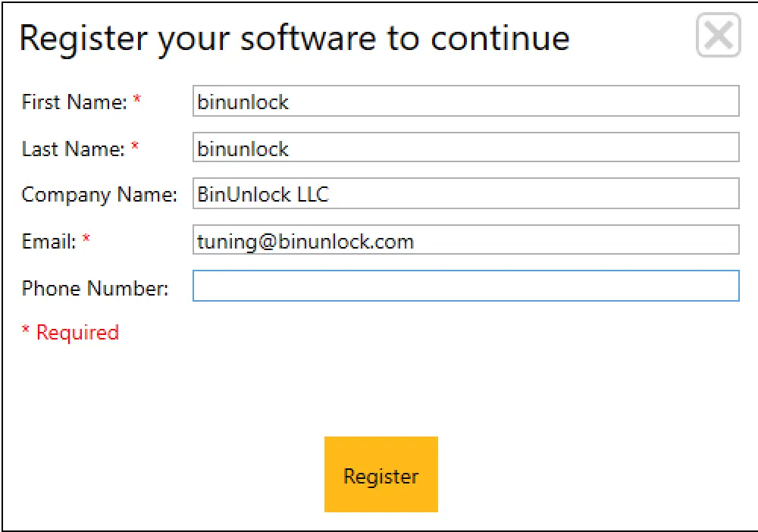Click the red asterisk beside Last Name
Screen dimensions: 758x532
click(x=135, y=146)
